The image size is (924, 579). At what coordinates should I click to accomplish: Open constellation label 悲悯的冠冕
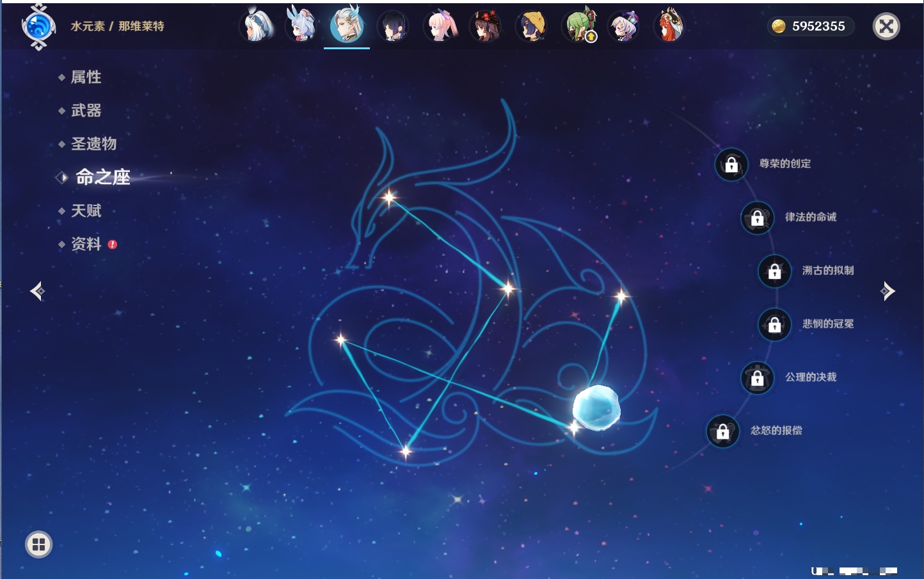828,324
